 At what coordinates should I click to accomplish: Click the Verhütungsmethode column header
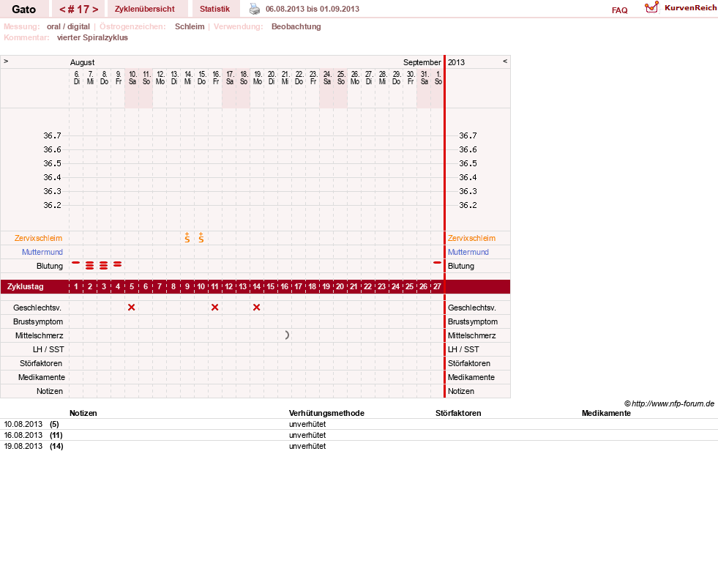pos(326,413)
